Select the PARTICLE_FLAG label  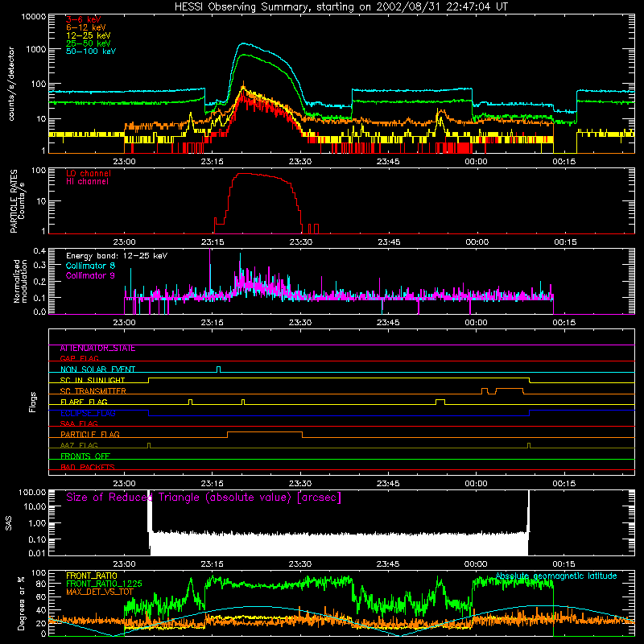pyautogui.click(x=90, y=435)
